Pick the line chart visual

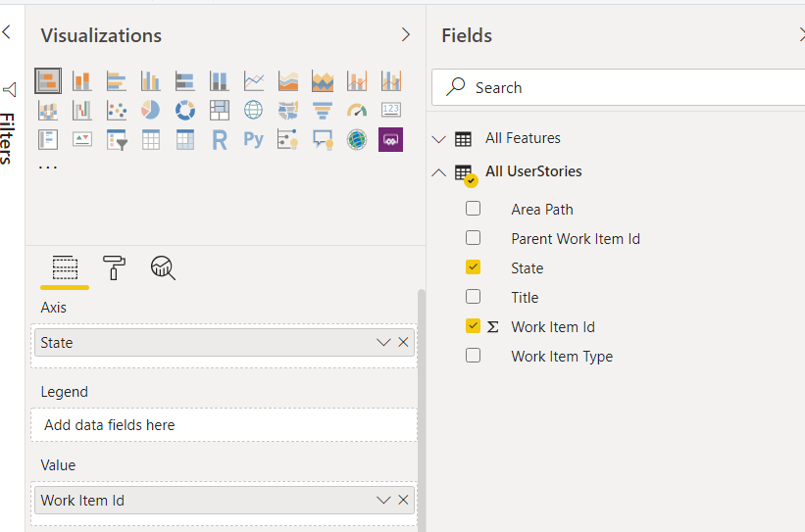[x=254, y=80]
